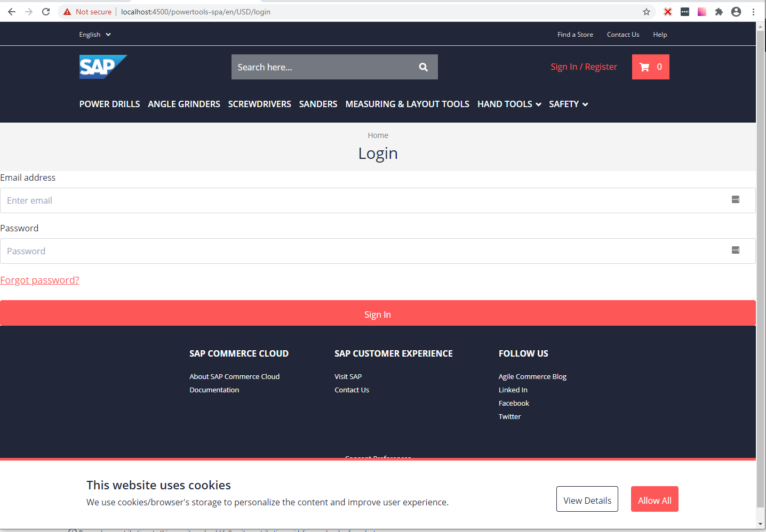The height and width of the screenshot is (532, 766).
Task: Focus the Email address input
Action: (x=378, y=200)
